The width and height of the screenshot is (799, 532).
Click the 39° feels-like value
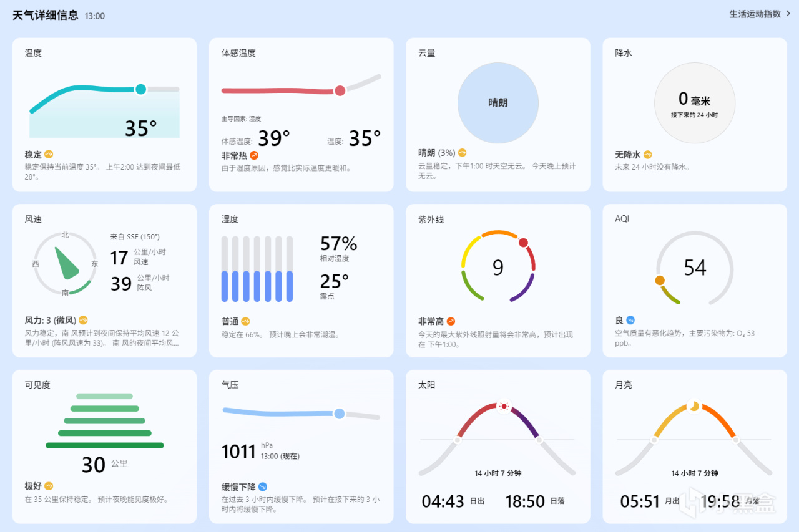274,138
